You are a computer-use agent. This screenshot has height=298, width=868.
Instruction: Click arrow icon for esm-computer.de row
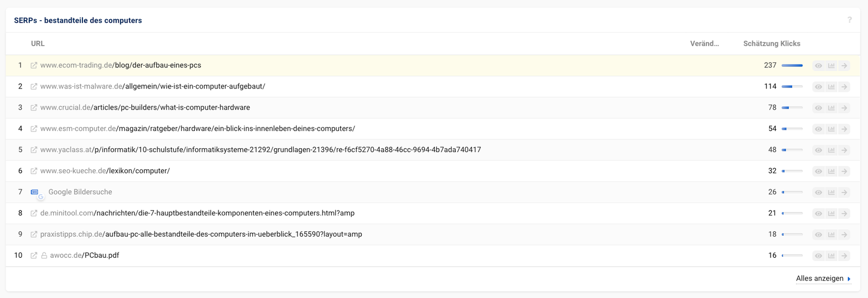[844, 129]
